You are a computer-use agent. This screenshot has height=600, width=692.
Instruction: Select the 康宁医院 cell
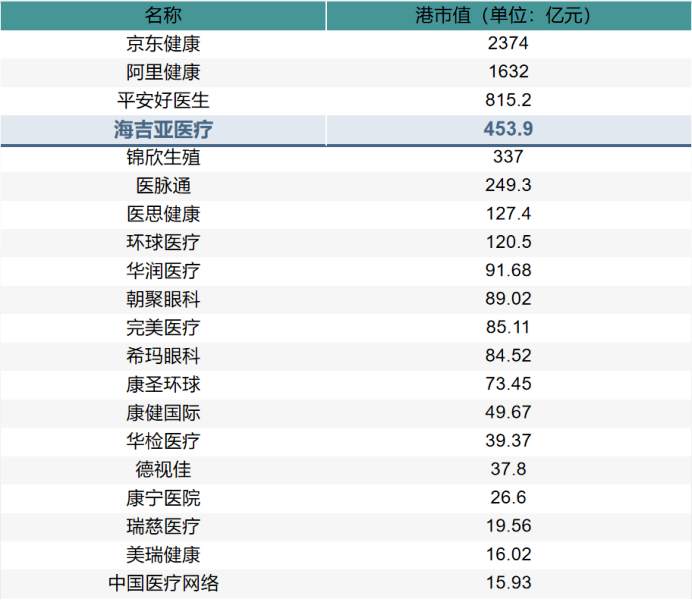[x=163, y=498]
